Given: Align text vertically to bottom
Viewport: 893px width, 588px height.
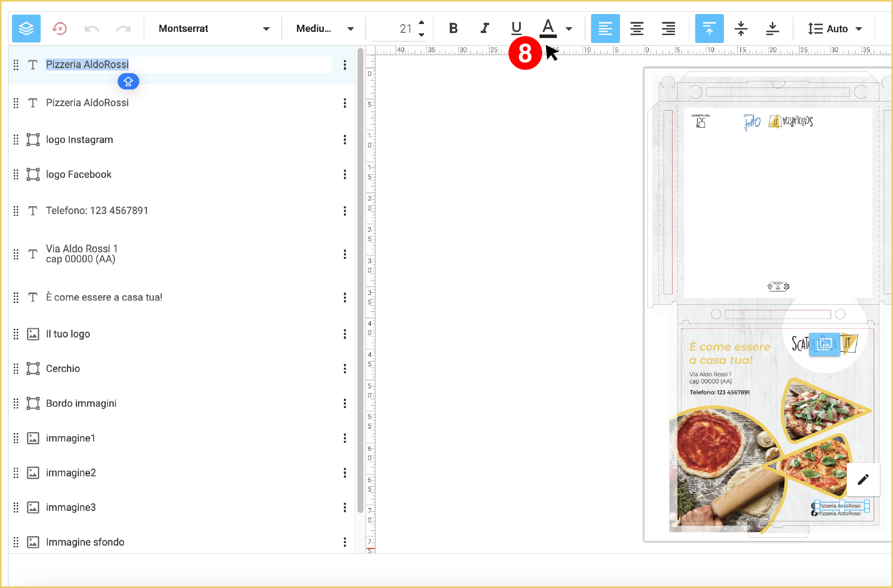Looking at the screenshot, I should click(772, 28).
